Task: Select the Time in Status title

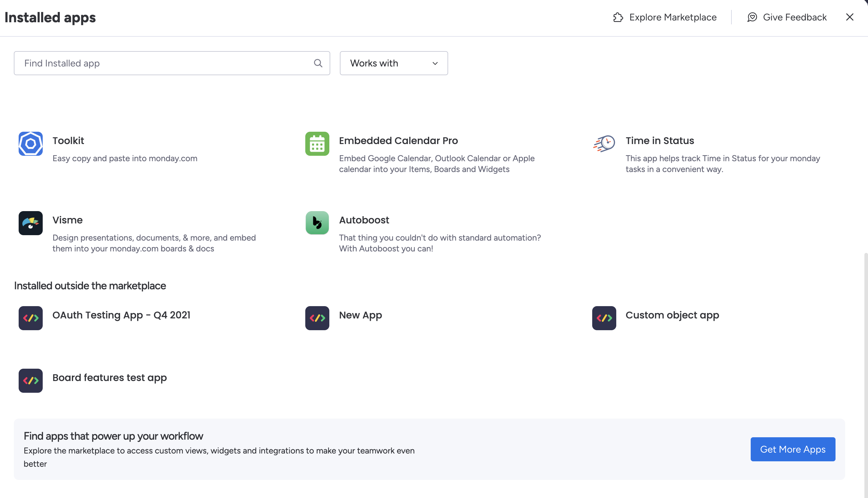Action: tap(660, 140)
